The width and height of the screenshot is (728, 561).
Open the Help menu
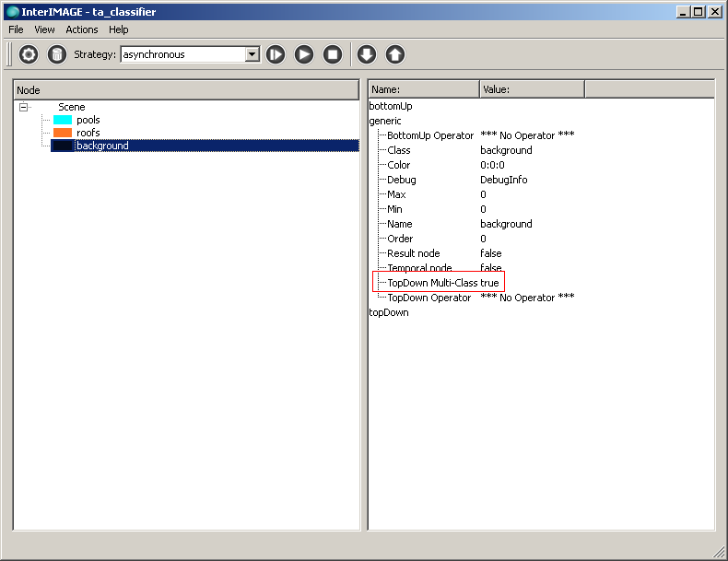(x=119, y=29)
